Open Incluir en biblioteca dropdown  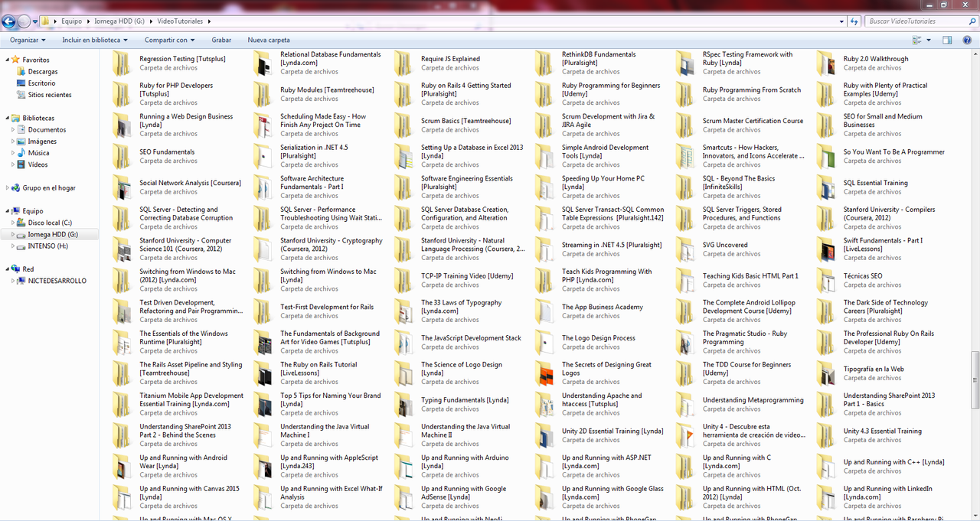(95, 40)
